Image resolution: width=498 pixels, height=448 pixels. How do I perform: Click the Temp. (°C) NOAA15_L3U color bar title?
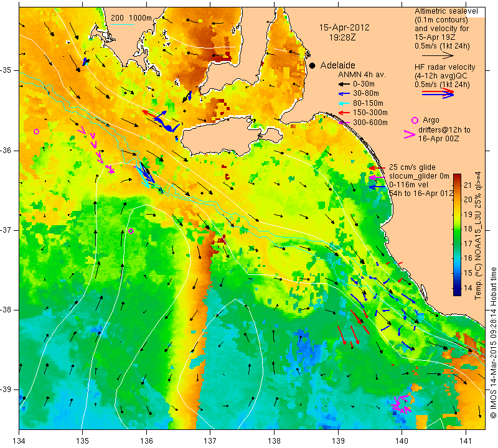[x=478, y=236]
